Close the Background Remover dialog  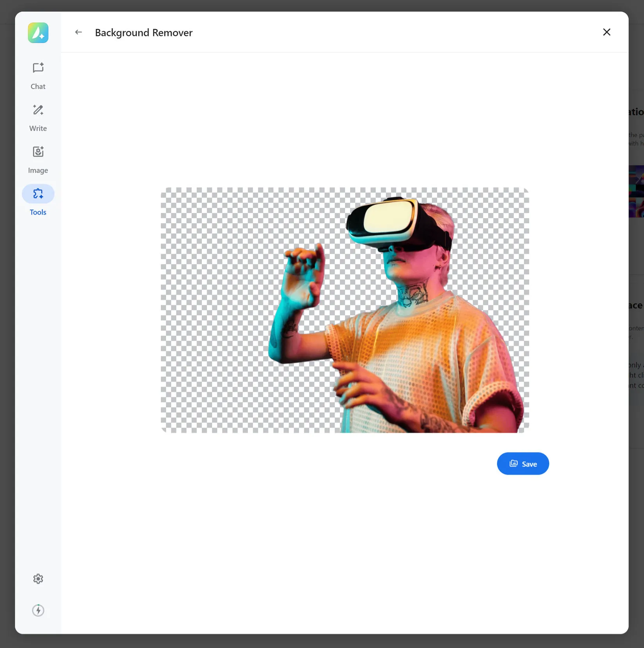(x=607, y=32)
